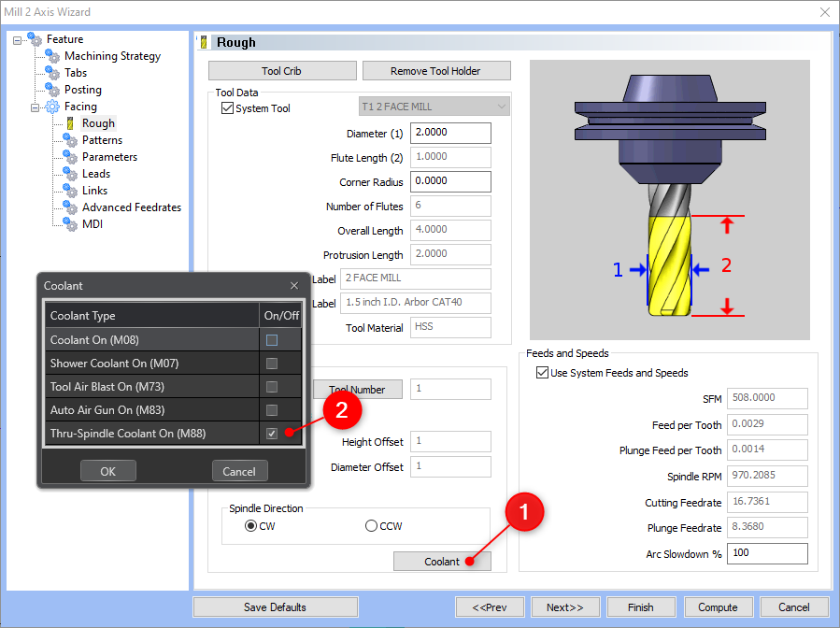Viewport: 840px width, 628px height.
Task: Click the Coolant Type column header
Action: 152,316
